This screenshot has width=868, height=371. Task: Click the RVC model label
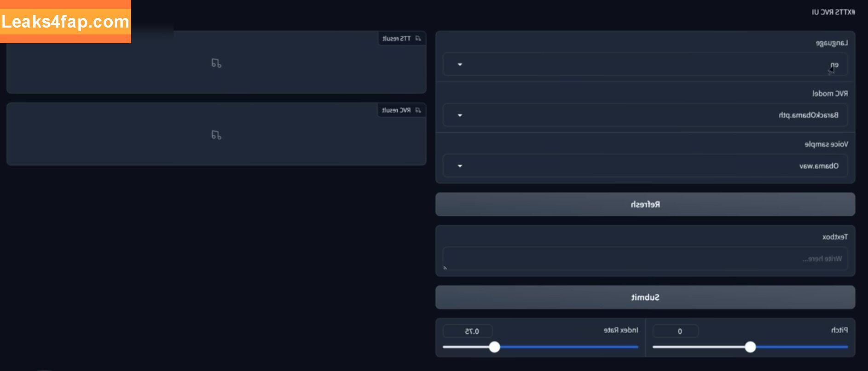point(830,93)
